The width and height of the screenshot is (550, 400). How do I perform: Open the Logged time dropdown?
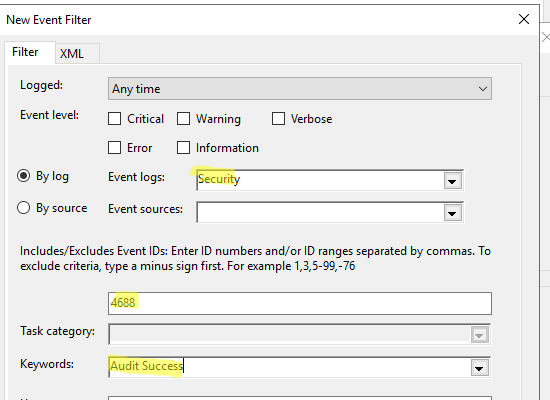[x=300, y=89]
